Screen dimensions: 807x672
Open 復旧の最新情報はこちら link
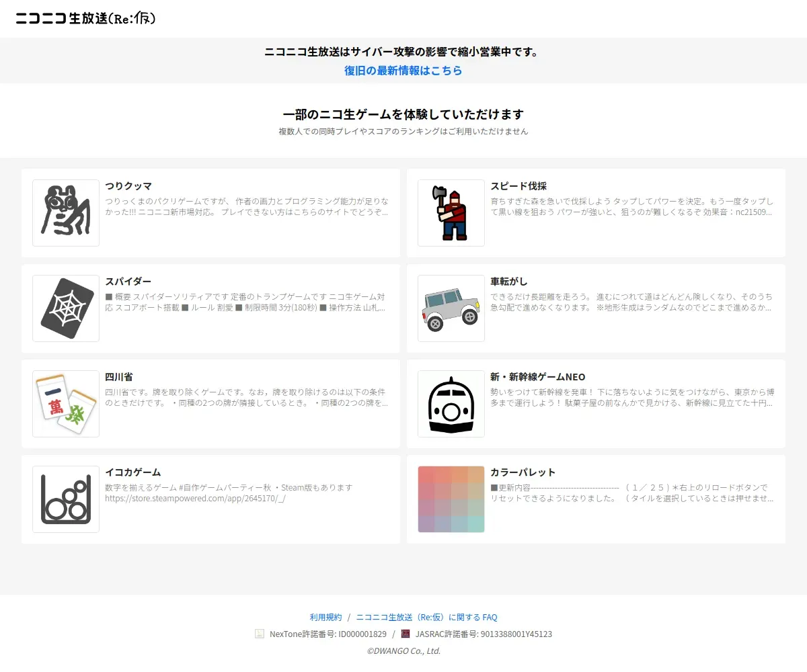tap(403, 71)
